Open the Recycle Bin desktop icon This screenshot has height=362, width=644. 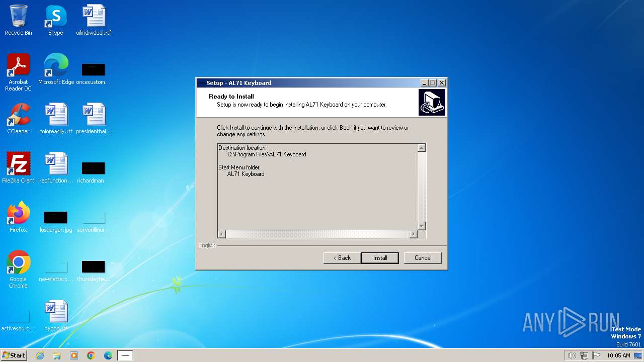coord(18,20)
